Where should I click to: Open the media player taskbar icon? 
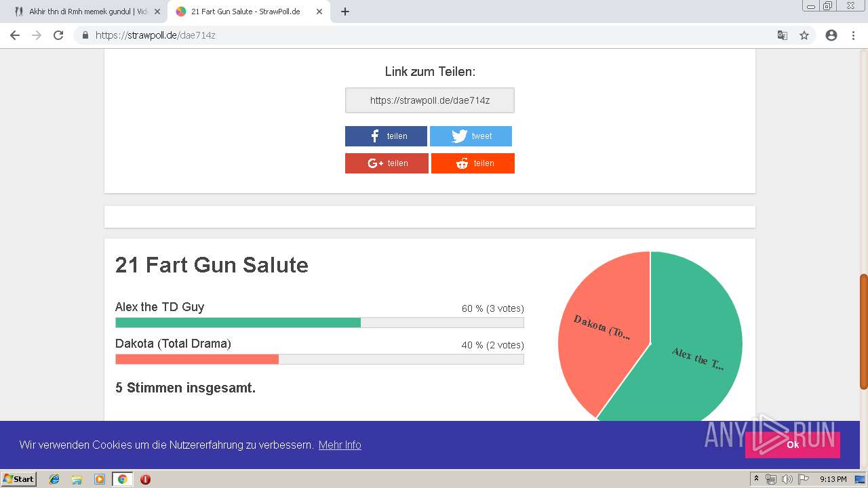pyautogui.click(x=100, y=479)
